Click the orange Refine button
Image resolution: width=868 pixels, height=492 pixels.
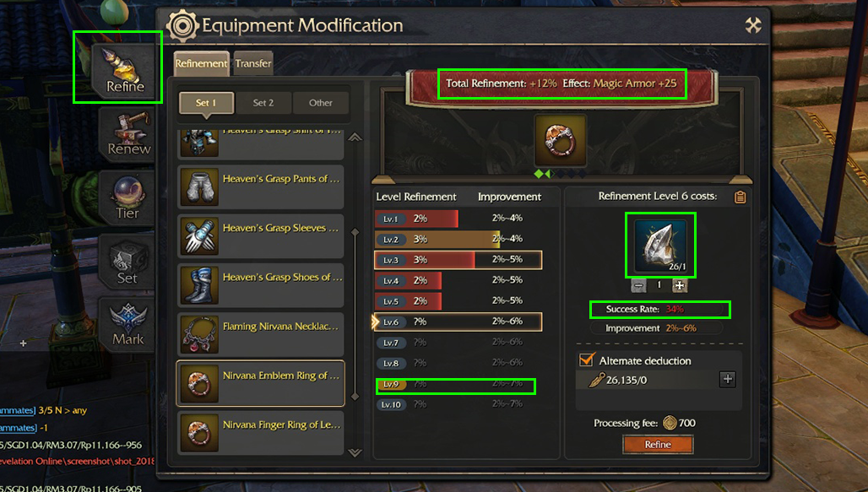[x=658, y=445]
